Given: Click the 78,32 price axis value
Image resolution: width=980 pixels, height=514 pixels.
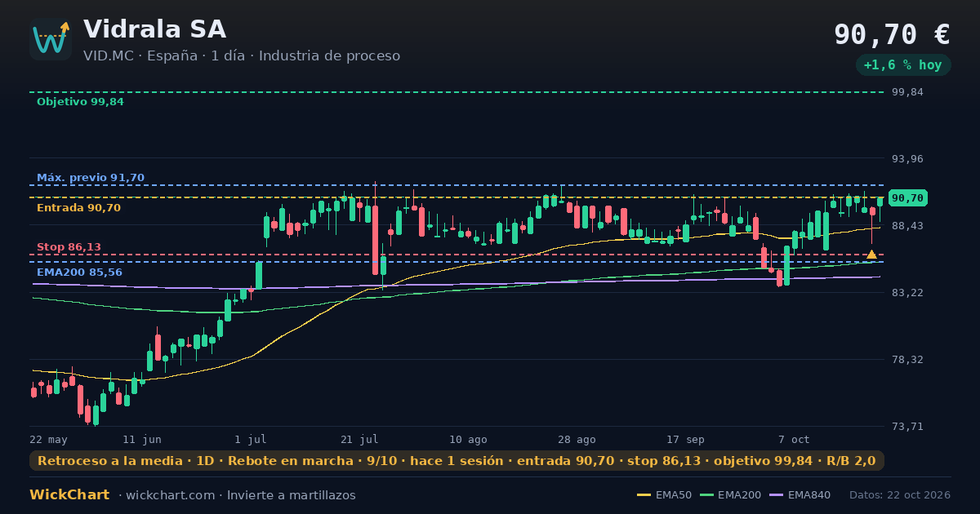Looking at the screenshot, I should 906,360.
